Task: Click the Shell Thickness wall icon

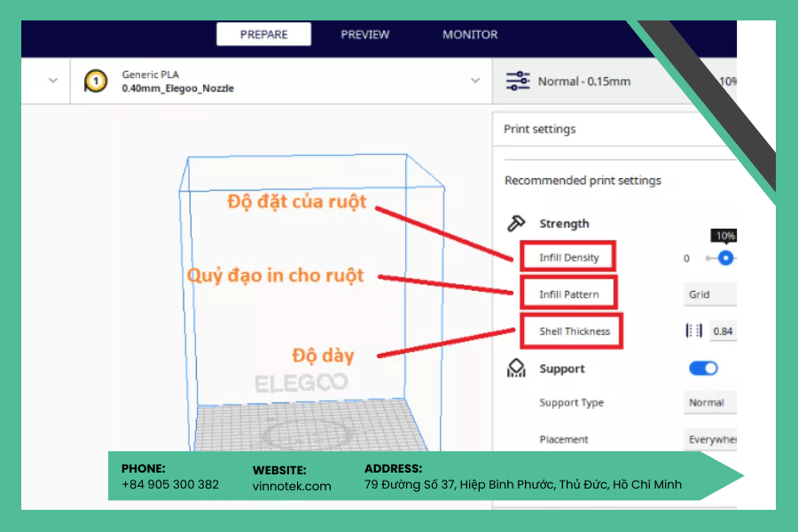Action: [x=693, y=331]
